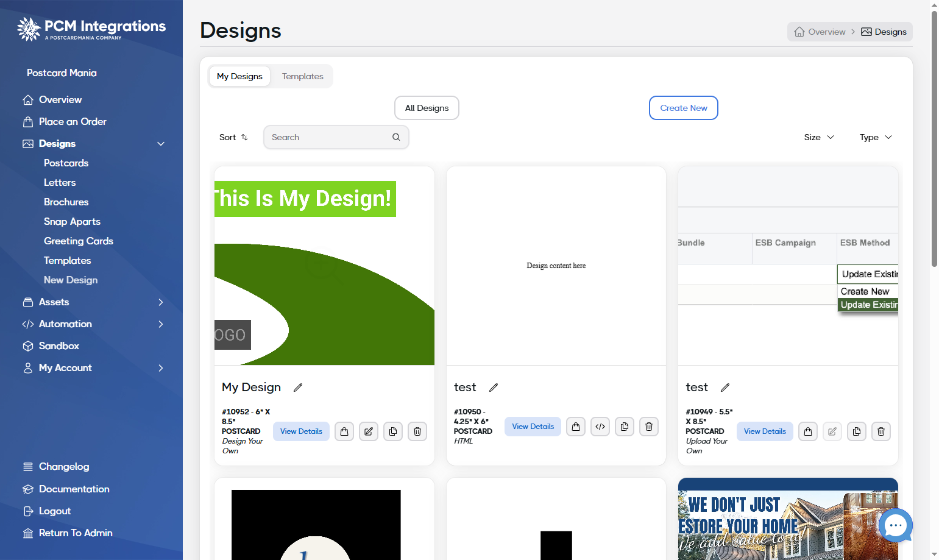Open Postcards in the sidebar
Viewport: 939px width, 560px height.
(x=66, y=163)
